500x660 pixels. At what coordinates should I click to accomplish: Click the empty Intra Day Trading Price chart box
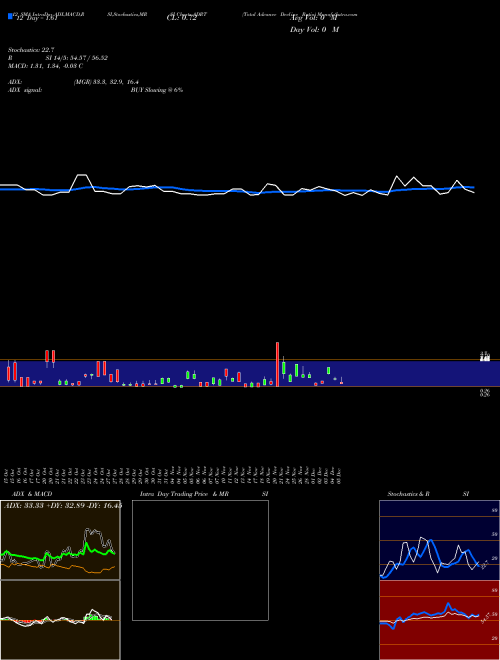coord(200,560)
